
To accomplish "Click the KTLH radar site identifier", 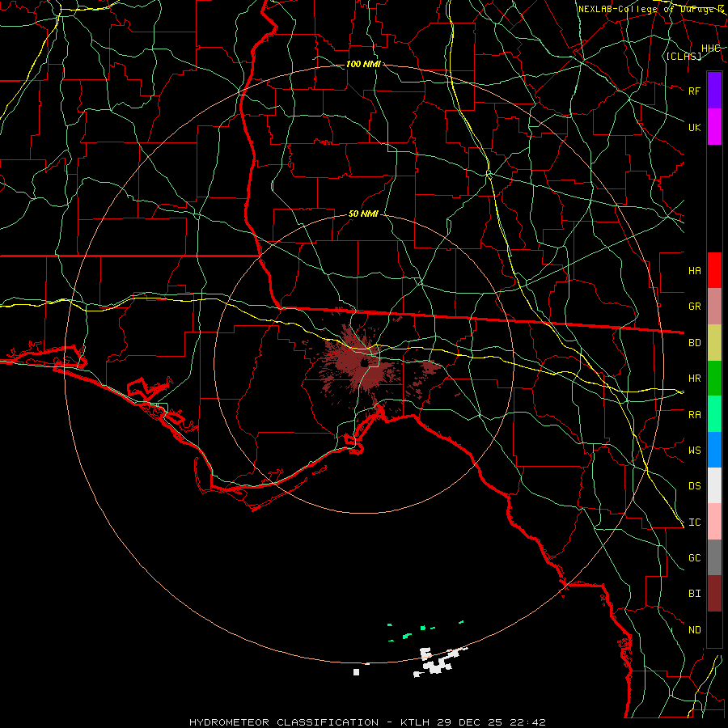I will [415, 722].
